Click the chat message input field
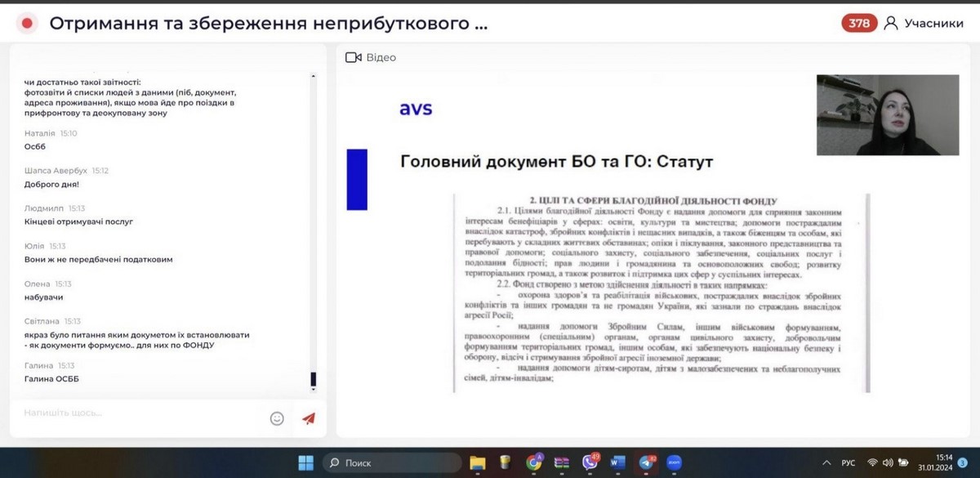The width and height of the screenshot is (980, 478). [139, 413]
